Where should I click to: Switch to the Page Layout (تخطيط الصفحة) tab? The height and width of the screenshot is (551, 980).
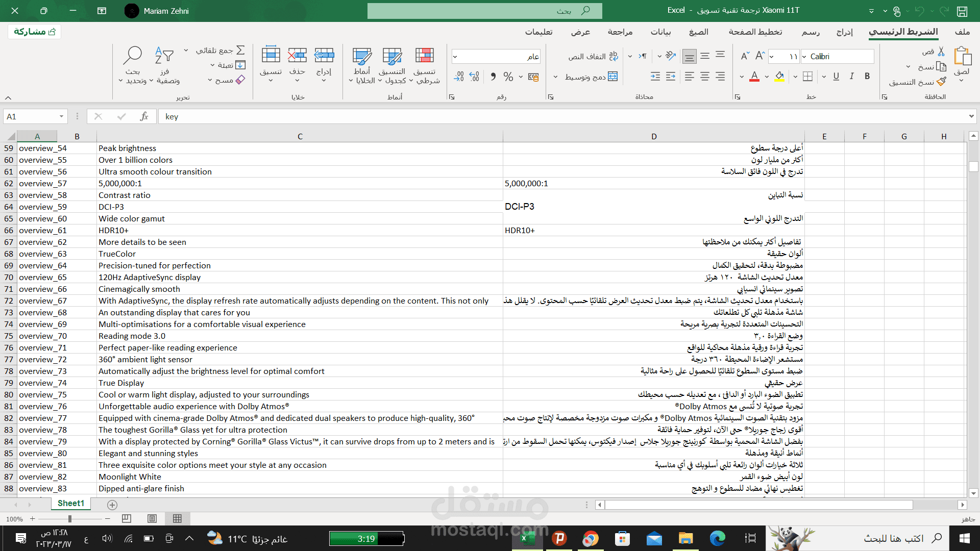click(x=755, y=32)
